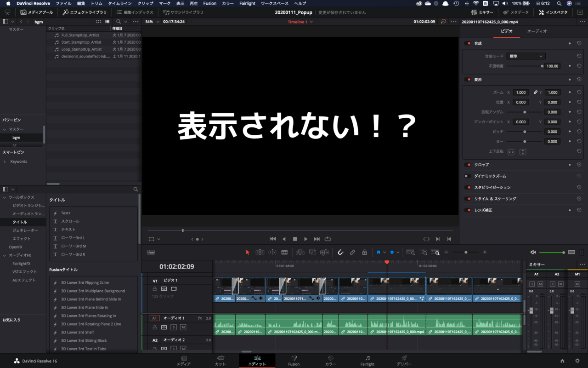Adjust the timeline zoom slider handle
The height and width of the screenshot is (368, 588).
466,253
